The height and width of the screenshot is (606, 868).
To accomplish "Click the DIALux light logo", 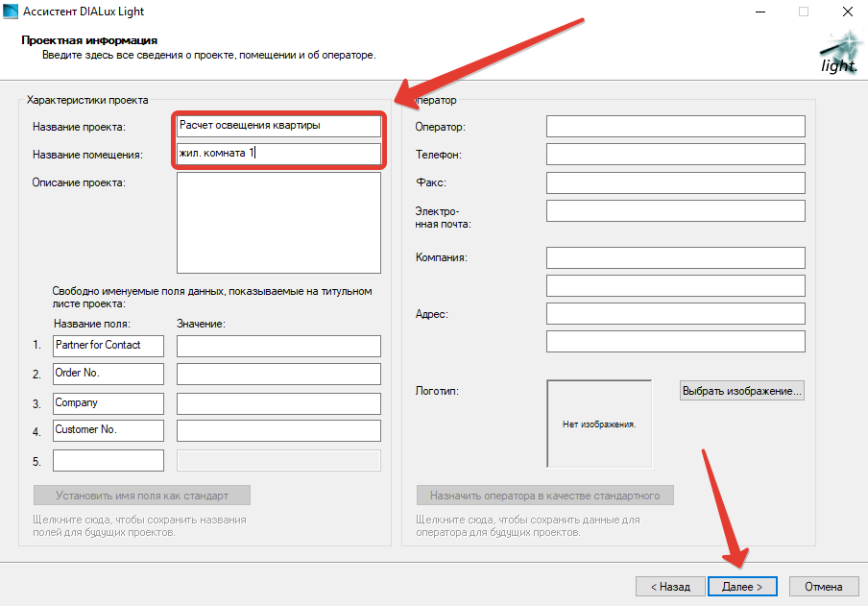I will [x=838, y=53].
